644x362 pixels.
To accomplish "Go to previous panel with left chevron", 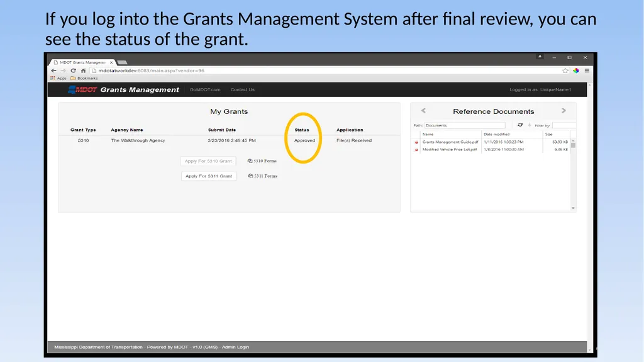I will click(x=423, y=111).
